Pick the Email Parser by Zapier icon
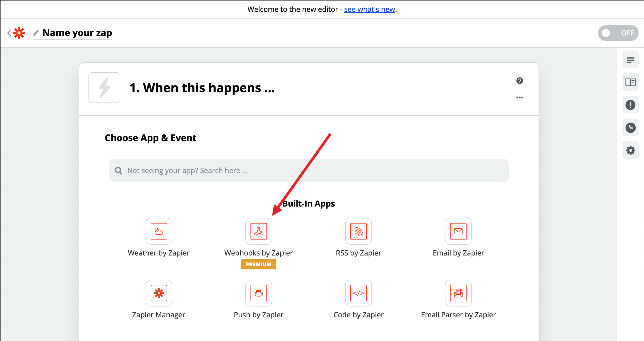 [x=458, y=293]
